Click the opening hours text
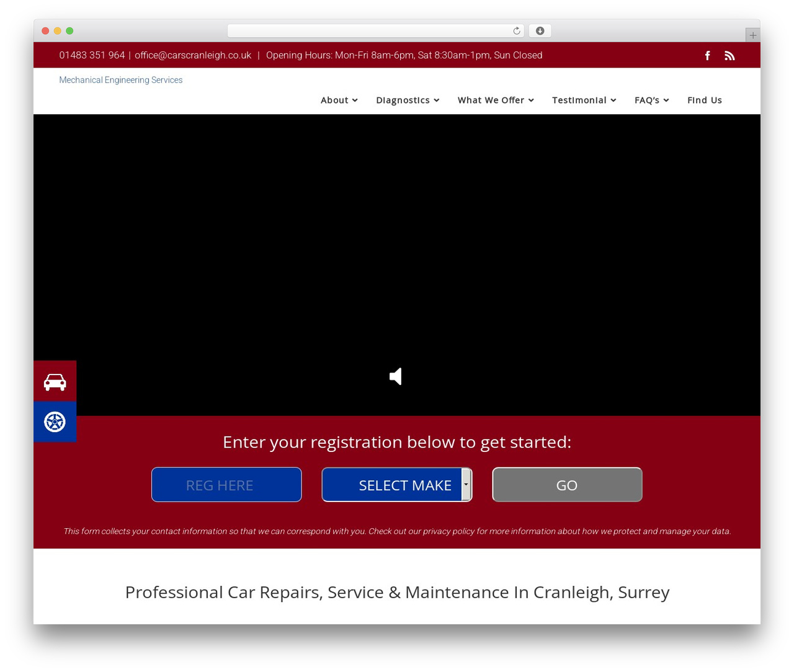Screen dimensions: 794x672 point(404,55)
